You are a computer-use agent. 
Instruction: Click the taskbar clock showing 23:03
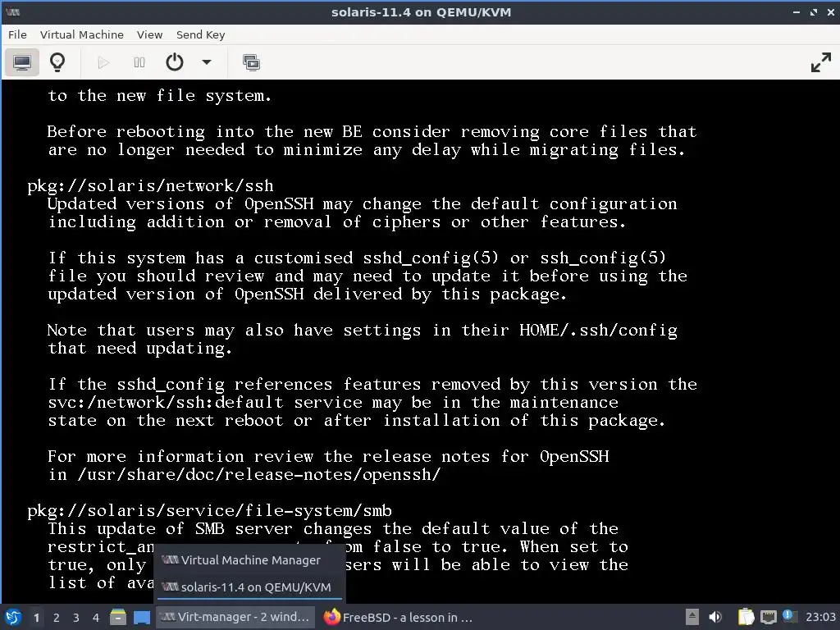click(820, 617)
